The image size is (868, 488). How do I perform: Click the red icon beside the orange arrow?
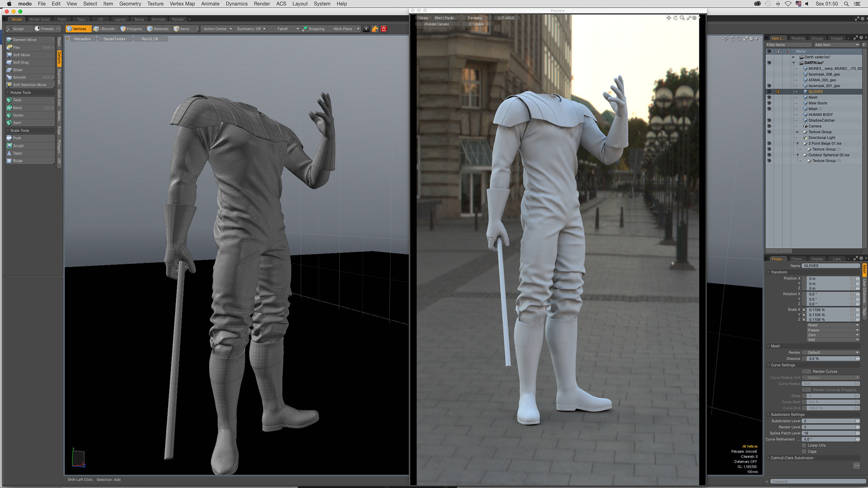tap(384, 29)
